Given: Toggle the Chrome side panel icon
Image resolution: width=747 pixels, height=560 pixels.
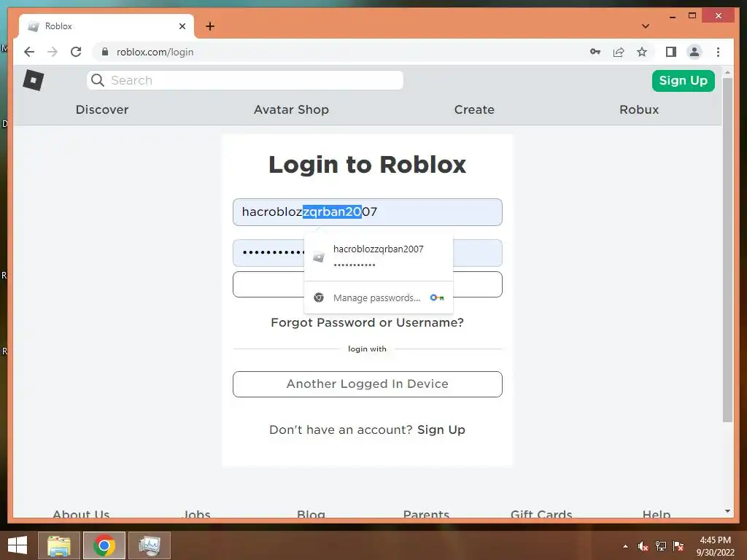Looking at the screenshot, I should pos(671,52).
